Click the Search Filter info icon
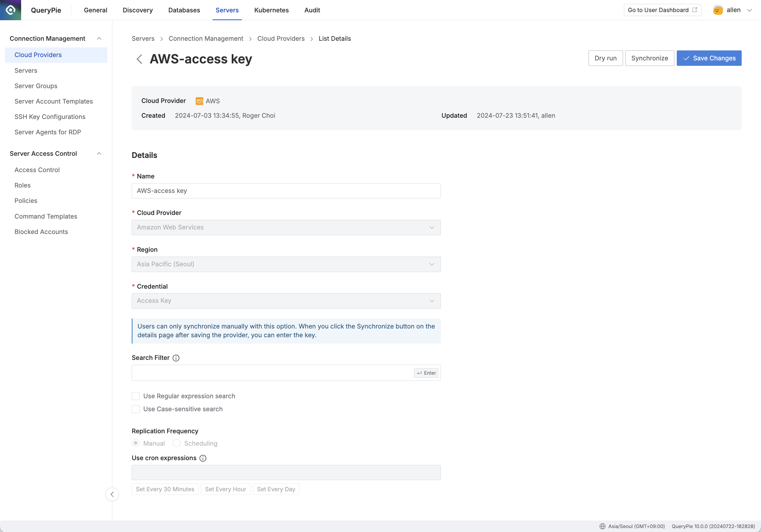761x532 pixels. click(x=176, y=358)
